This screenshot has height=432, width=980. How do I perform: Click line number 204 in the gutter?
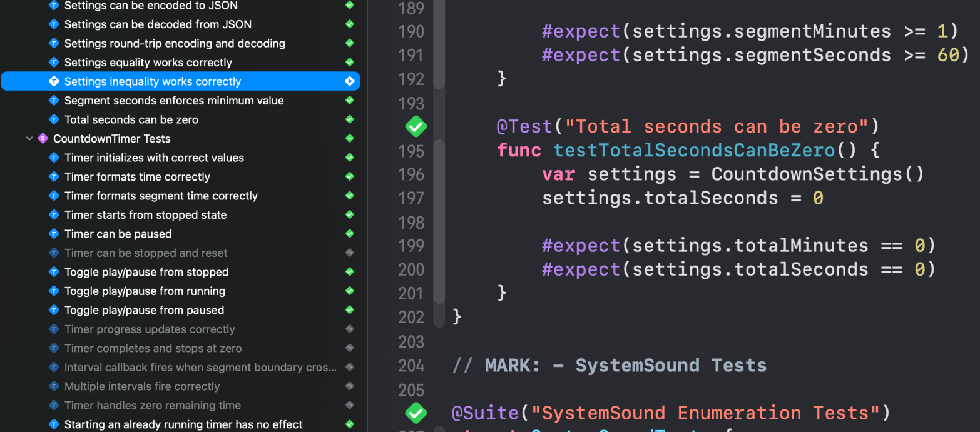pos(411,366)
